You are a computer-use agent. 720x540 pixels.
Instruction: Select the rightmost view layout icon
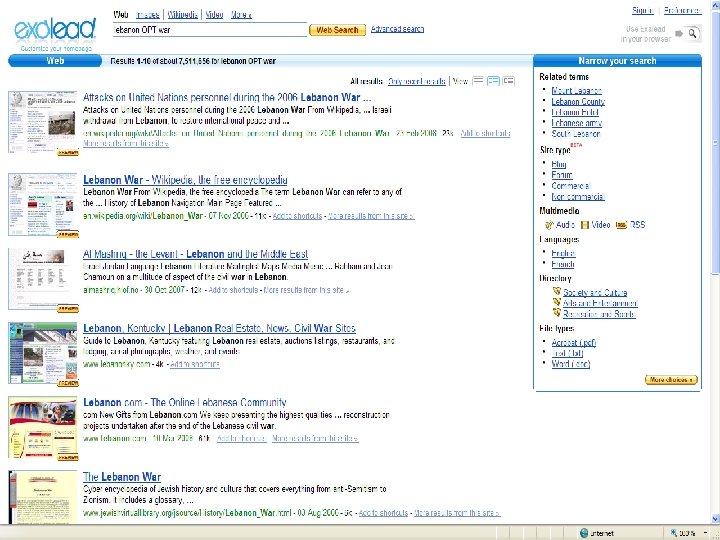[508, 81]
